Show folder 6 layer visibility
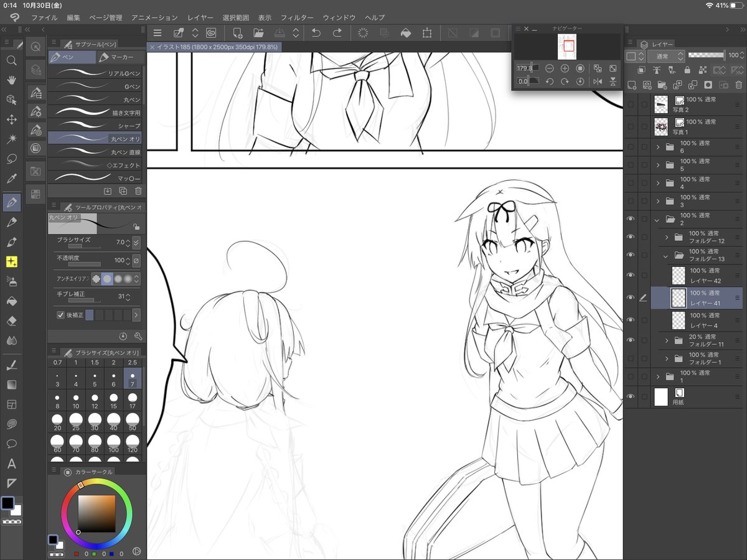The image size is (747, 560). 630,147
